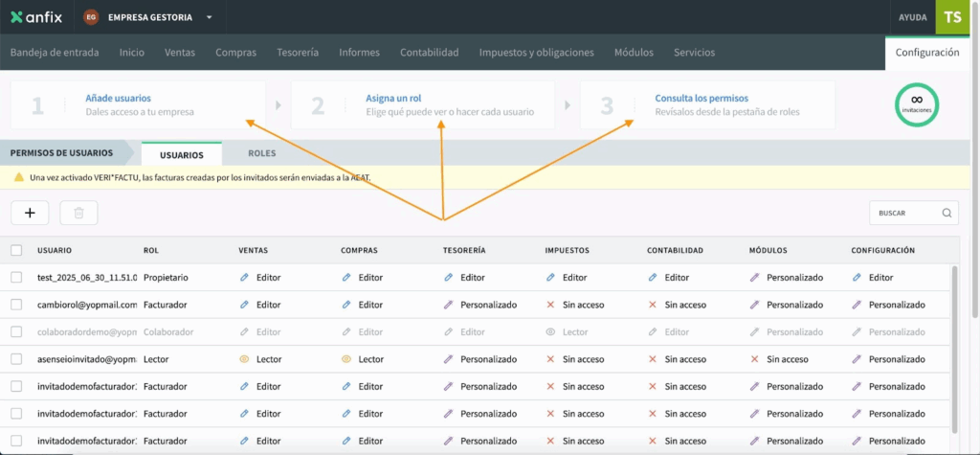
Task: Click the Buscar search field
Action: (905, 213)
